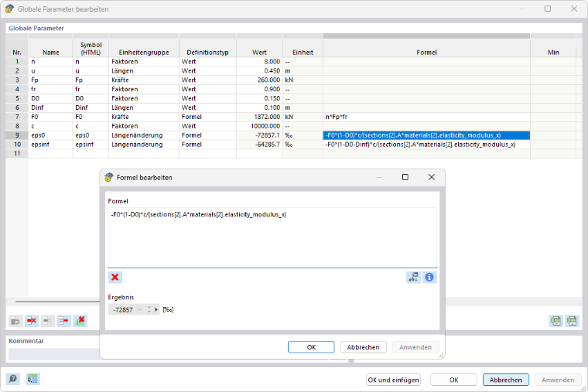Click Anwenden in Formel bearbeiten dialog
The width and height of the screenshot is (588, 392).
415,347
